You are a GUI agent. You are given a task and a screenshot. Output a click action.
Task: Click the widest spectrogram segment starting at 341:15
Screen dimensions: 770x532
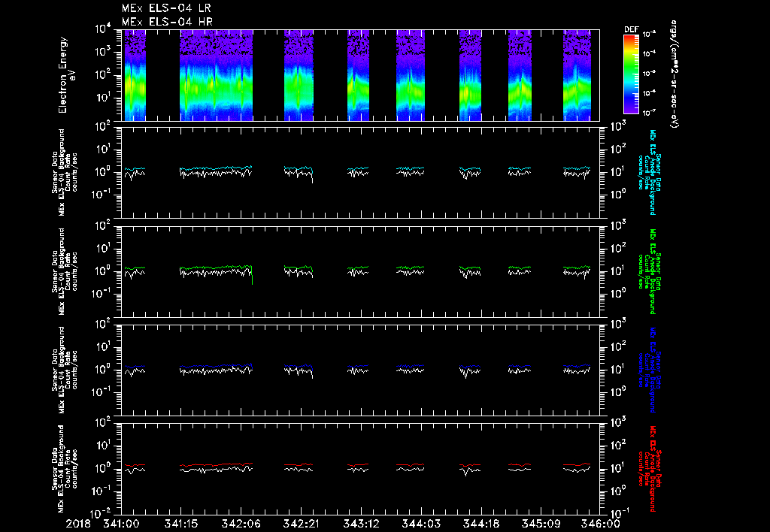216,75
